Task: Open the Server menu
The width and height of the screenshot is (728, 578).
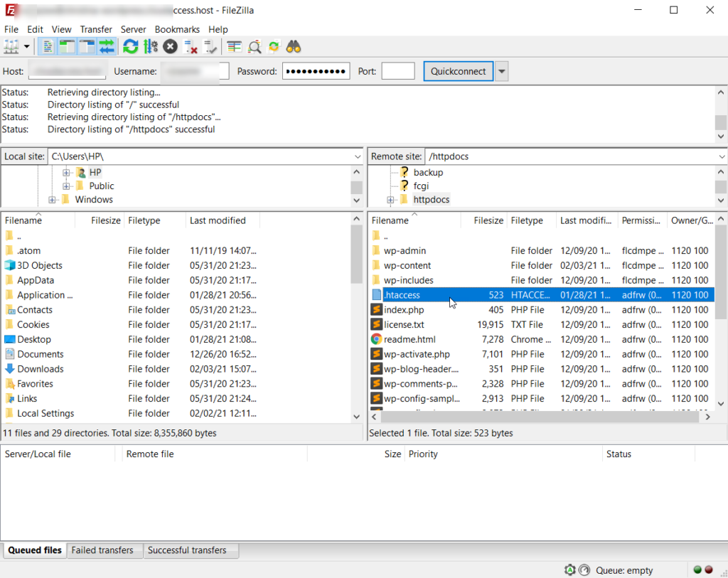Action: pos(133,29)
